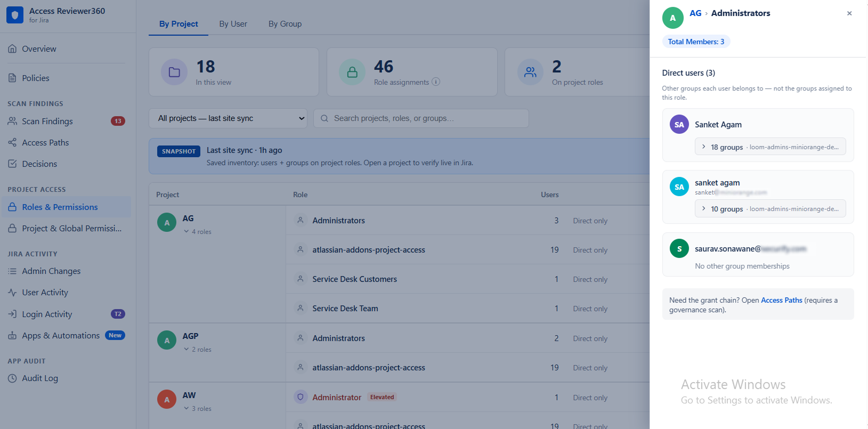Viewport: 868px width, 429px height.
Task: Collapse the AW project 3 roles chevron
Action: pos(186,409)
